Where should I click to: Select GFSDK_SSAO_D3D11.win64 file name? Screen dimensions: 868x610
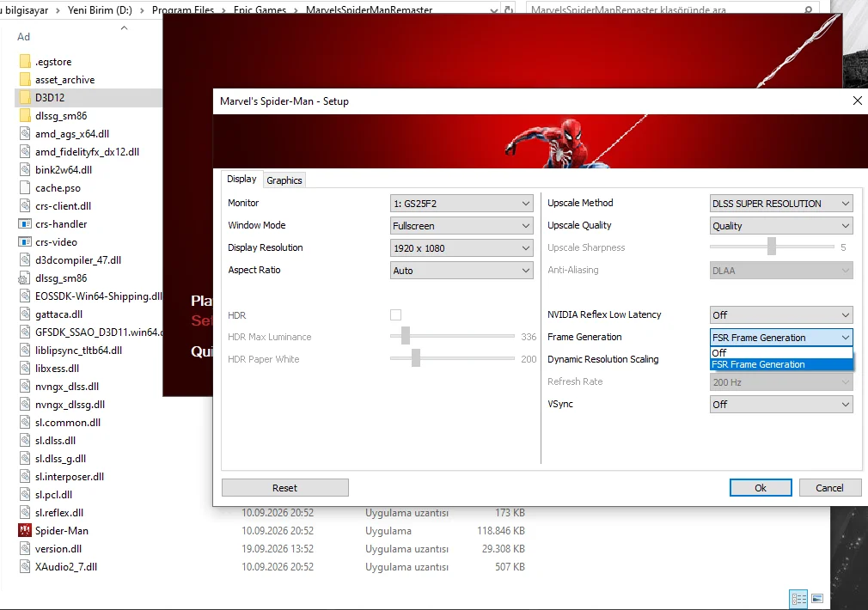(x=99, y=332)
